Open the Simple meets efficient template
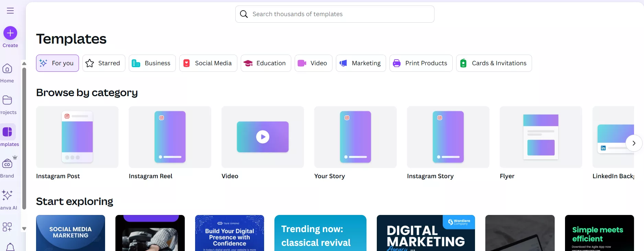 599,233
